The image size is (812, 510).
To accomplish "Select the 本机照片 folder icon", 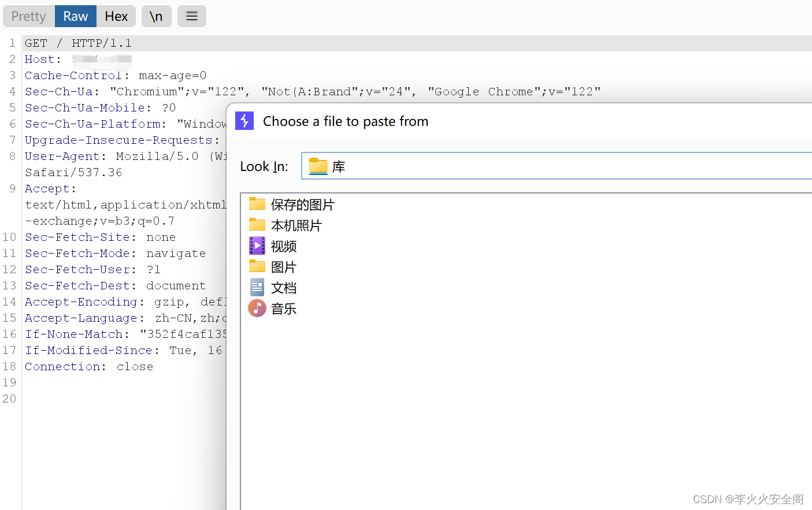I will click(257, 225).
